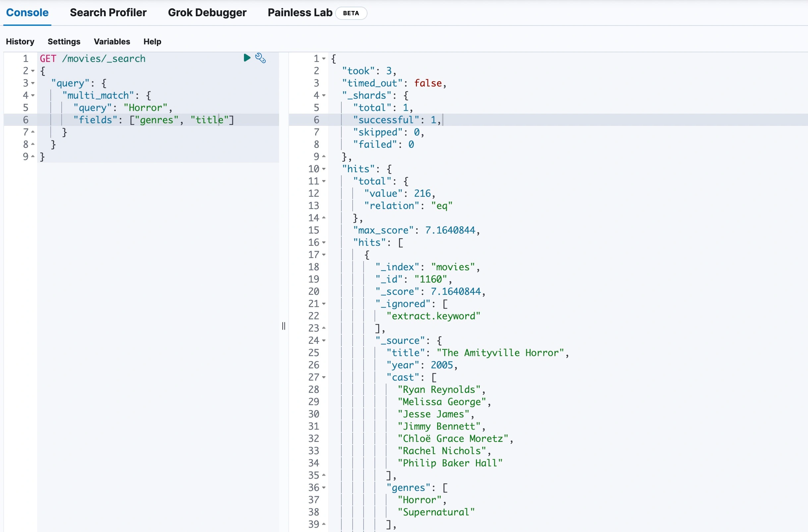
Task: Collapse the _shards object in the response
Action: point(324,95)
